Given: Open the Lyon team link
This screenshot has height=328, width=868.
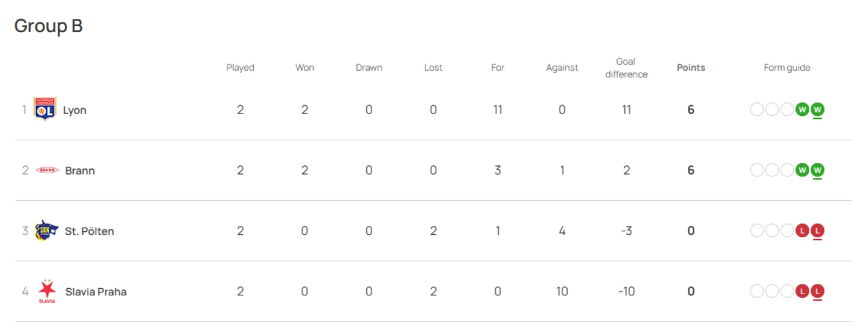Looking at the screenshot, I should [x=75, y=110].
